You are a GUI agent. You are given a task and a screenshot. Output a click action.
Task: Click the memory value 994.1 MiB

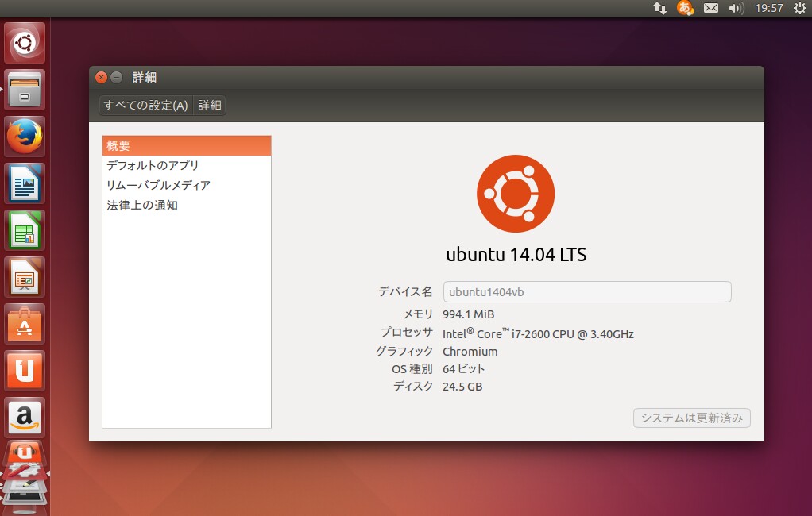click(469, 314)
